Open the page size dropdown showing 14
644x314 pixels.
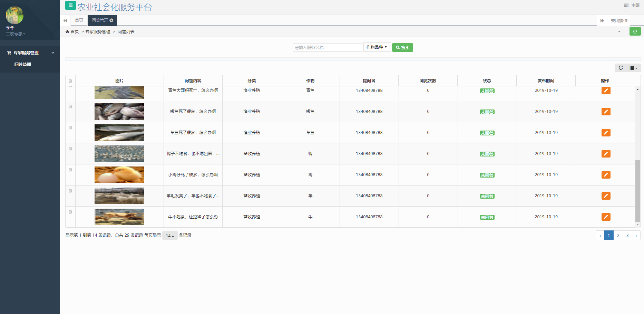tap(170, 236)
